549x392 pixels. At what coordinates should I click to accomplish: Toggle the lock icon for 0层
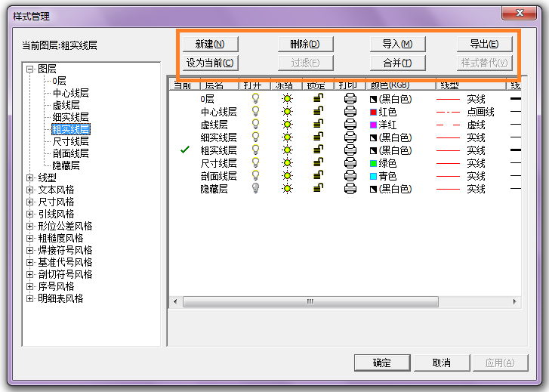coord(319,99)
